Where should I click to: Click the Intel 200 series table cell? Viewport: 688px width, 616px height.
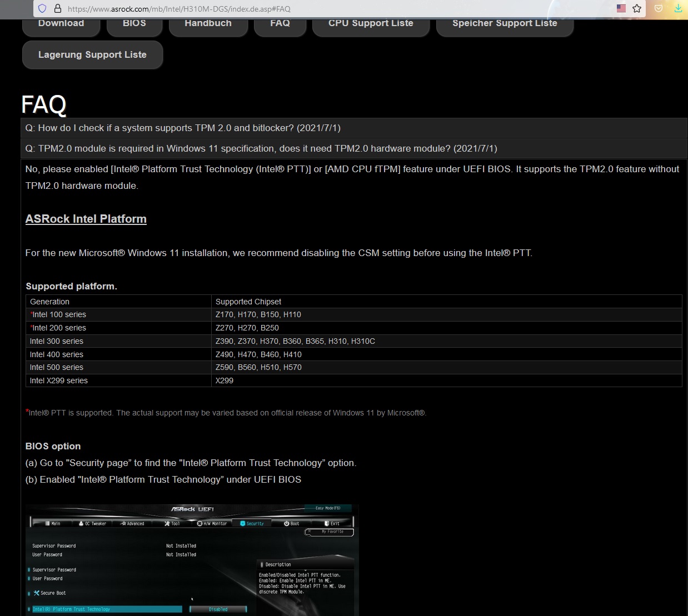118,328
